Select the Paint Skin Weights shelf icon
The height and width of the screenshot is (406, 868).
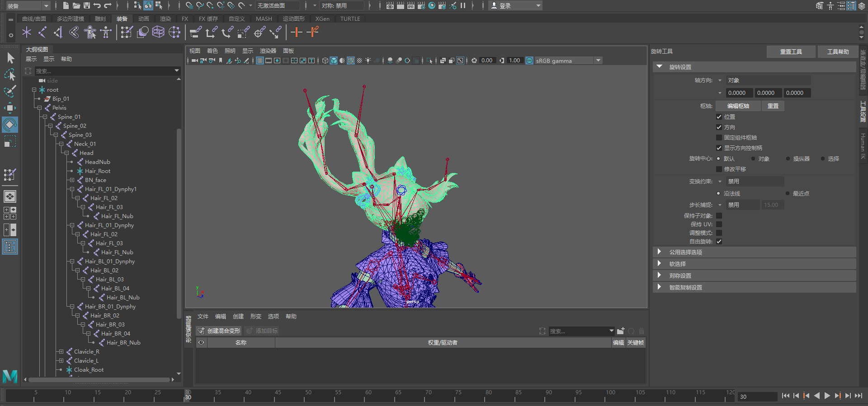127,32
